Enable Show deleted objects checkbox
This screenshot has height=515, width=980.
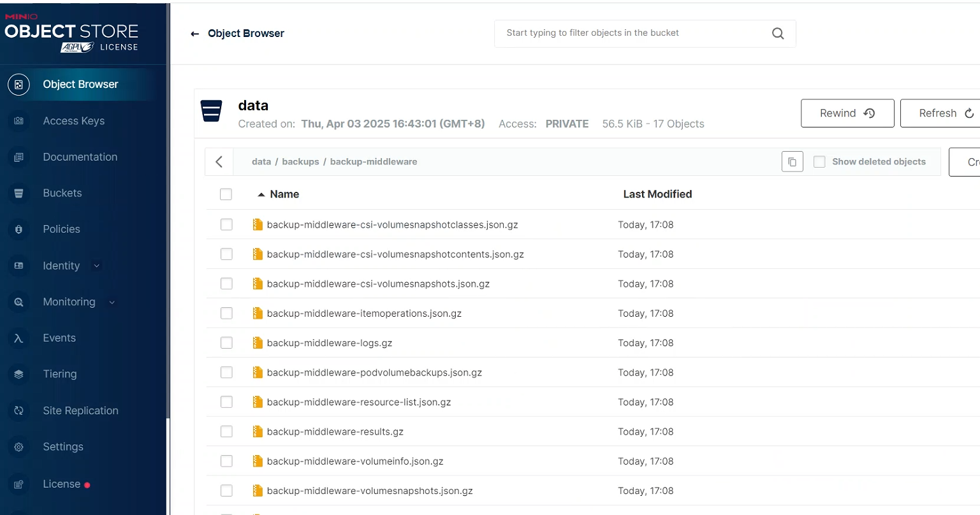pos(819,162)
